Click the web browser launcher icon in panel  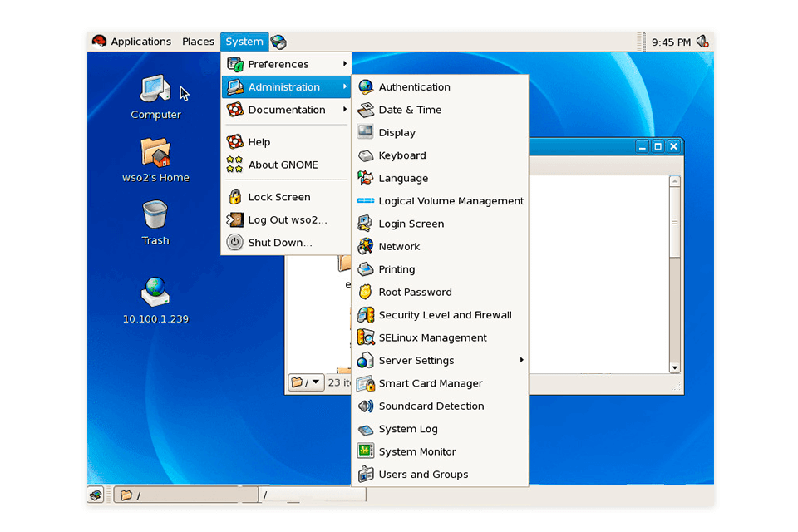pyautogui.click(x=279, y=42)
